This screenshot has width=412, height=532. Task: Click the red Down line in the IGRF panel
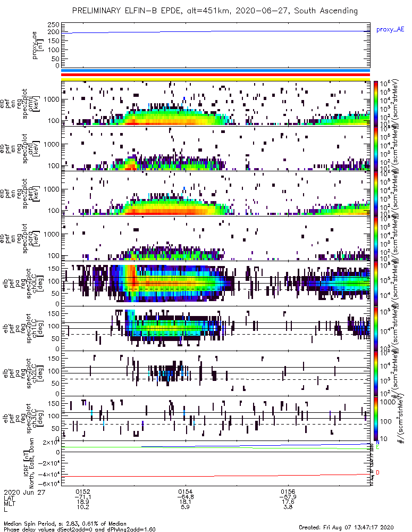coord(216,476)
